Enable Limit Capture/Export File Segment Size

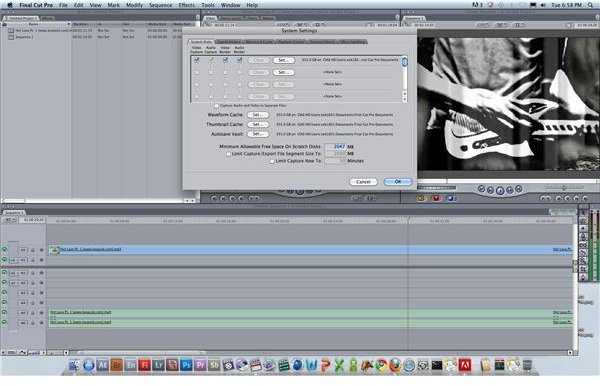click(x=228, y=154)
